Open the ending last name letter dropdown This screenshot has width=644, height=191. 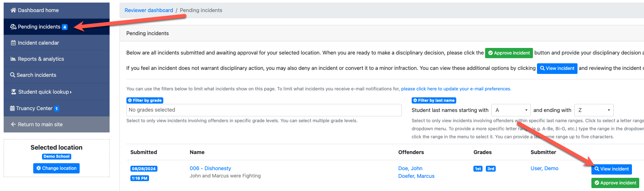pos(594,110)
